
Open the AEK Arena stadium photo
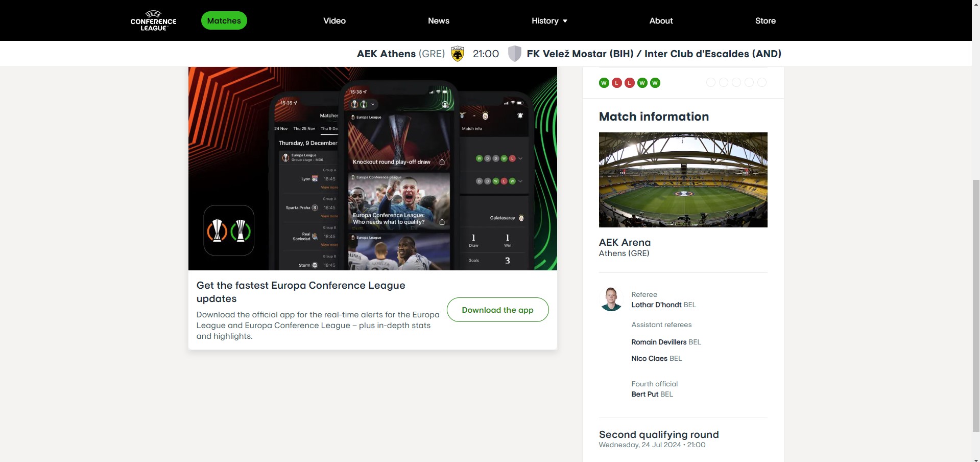tap(683, 180)
